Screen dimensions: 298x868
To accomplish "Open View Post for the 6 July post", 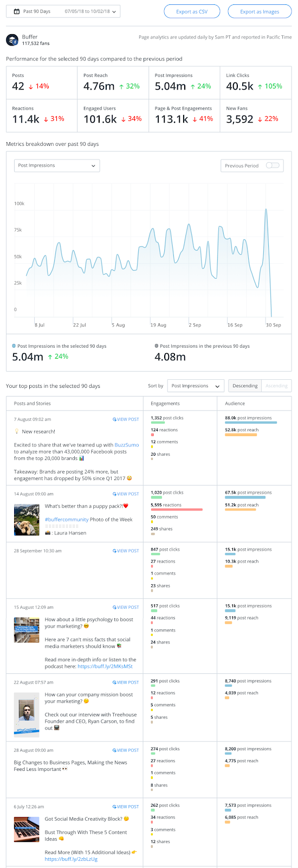I will (126, 807).
